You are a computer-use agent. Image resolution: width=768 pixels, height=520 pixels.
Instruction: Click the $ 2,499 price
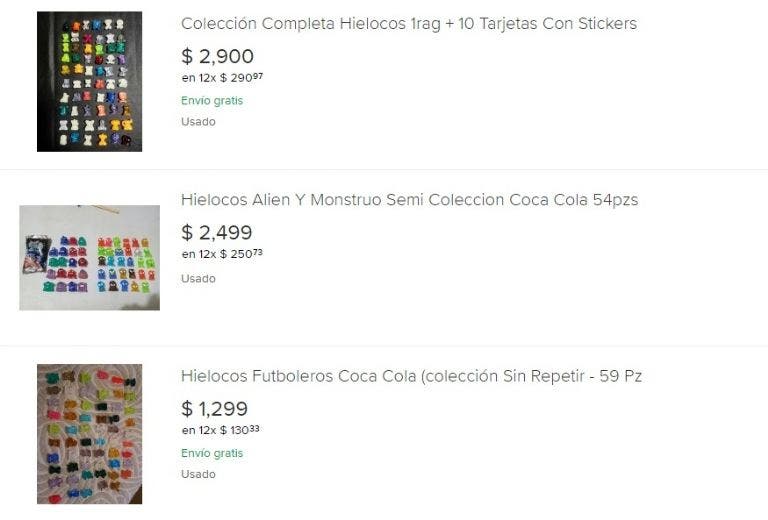[x=217, y=233]
